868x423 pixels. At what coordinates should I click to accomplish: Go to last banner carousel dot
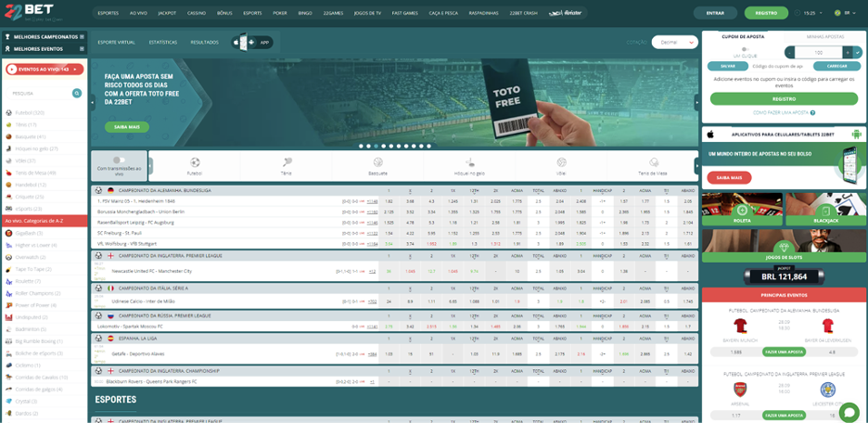coord(428,147)
